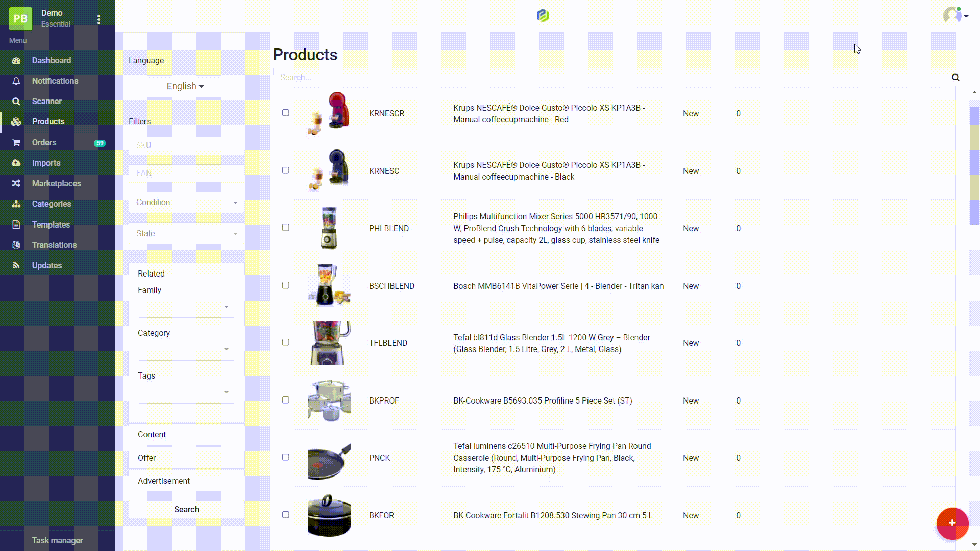Click the Scanner magnifier icon in sidebar
This screenshot has height=551, width=980.
pos(16,102)
